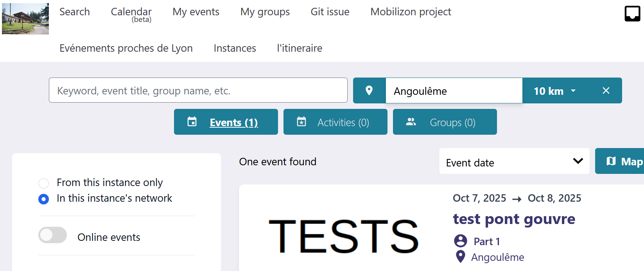Go to My events in navigation
Screen dimensions: 644x271
click(196, 12)
